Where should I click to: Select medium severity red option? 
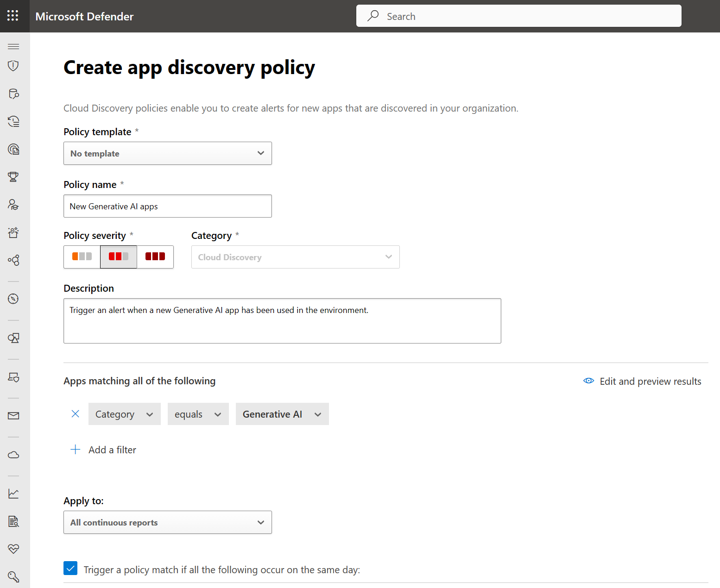[119, 256]
